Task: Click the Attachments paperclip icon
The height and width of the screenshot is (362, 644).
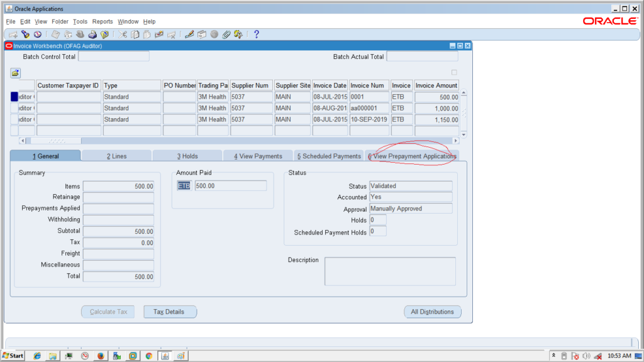Action: tap(226, 35)
